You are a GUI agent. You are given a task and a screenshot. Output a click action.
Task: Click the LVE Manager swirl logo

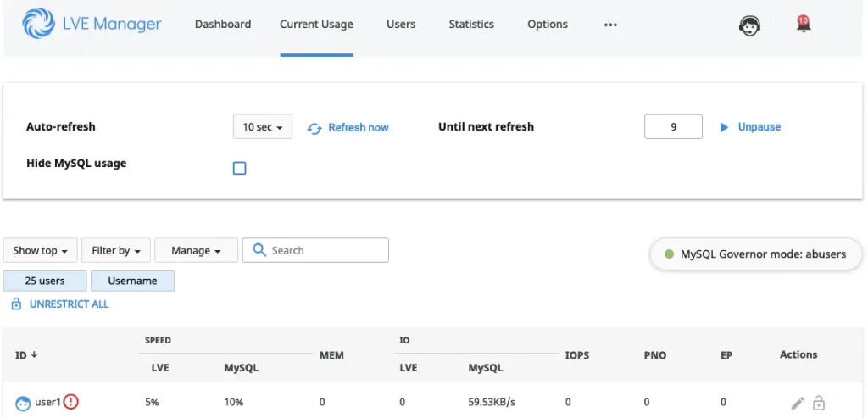[37, 24]
